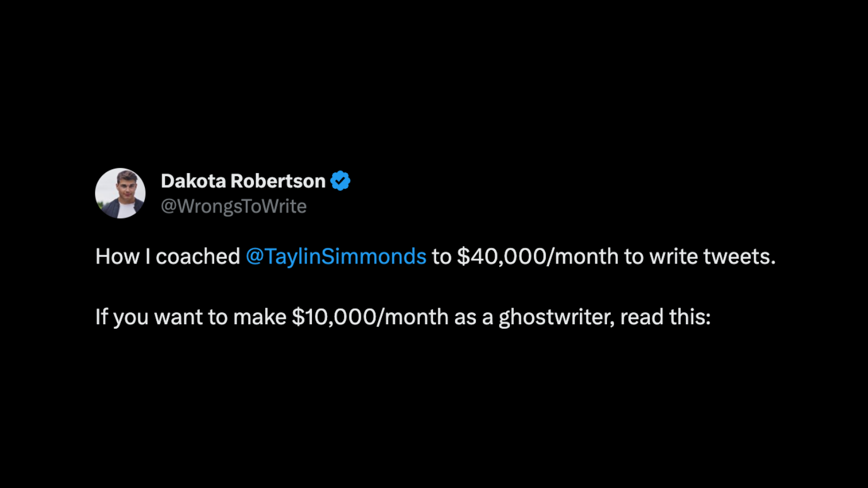Click the word "tweets." ending the first line
Screen dimensions: 868x488
(x=739, y=256)
